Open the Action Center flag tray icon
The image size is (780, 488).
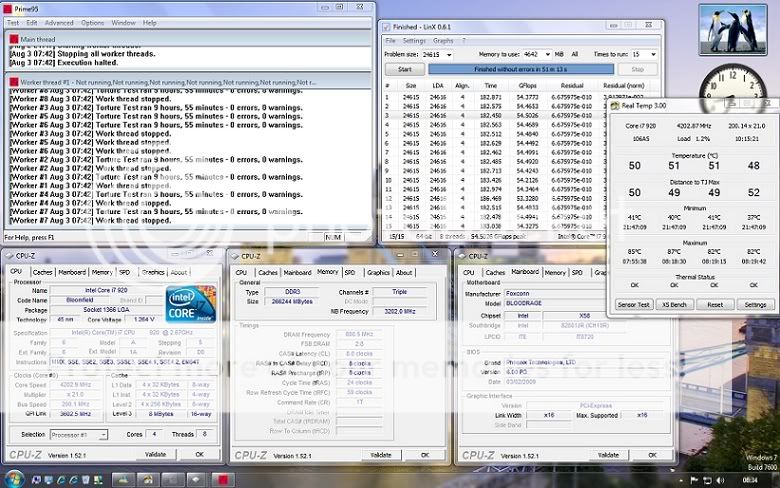[x=694, y=480]
